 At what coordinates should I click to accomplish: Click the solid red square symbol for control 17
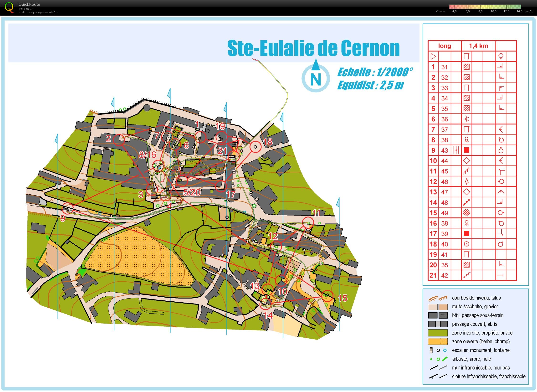466,234
